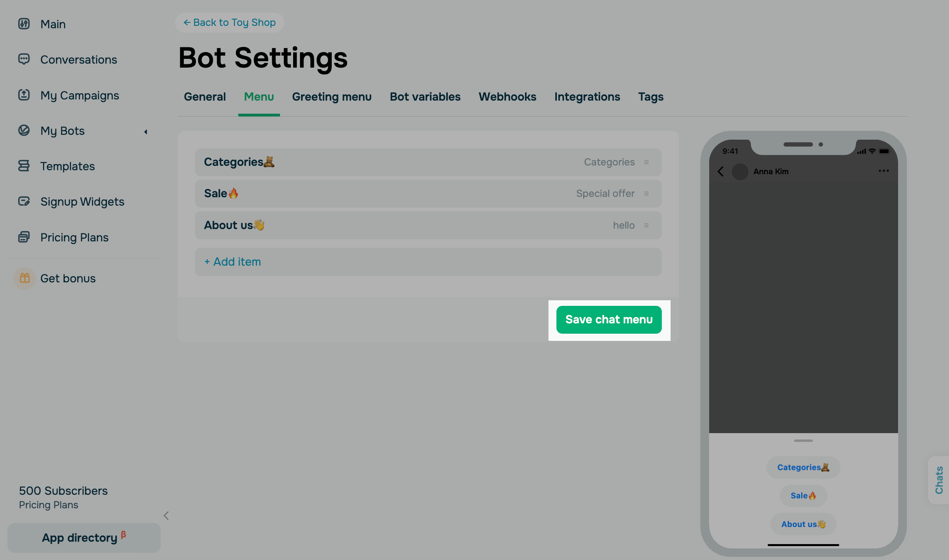This screenshot has width=949, height=560.
Task: Click the drag handle on Sale row
Action: [646, 193]
